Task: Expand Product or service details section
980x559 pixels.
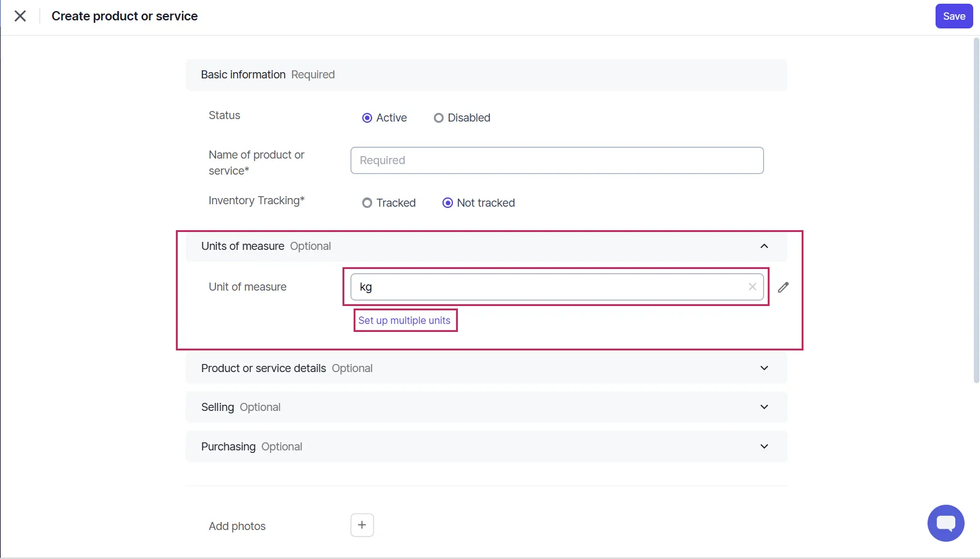Action: [764, 368]
